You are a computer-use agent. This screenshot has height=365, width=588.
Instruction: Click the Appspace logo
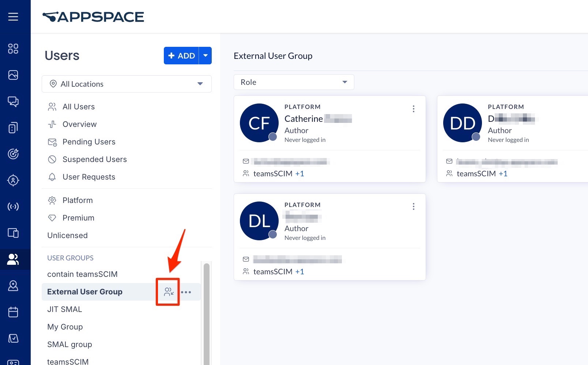pyautogui.click(x=93, y=17)
